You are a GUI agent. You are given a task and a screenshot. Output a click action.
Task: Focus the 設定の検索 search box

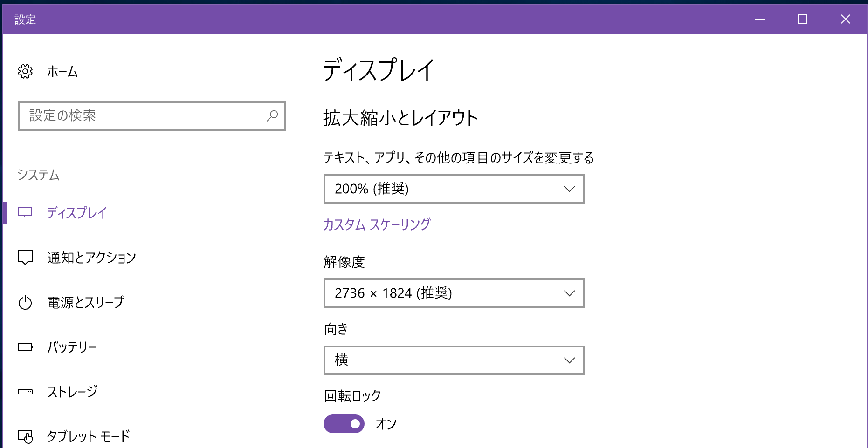pyautogui.click(x=152, y=116)
